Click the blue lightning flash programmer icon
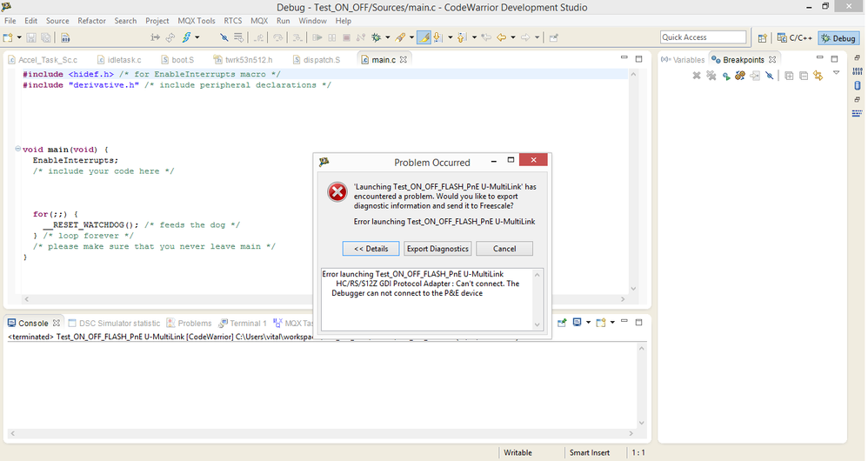The height and width of the screenshot is (461, 868). click(186, 37)
